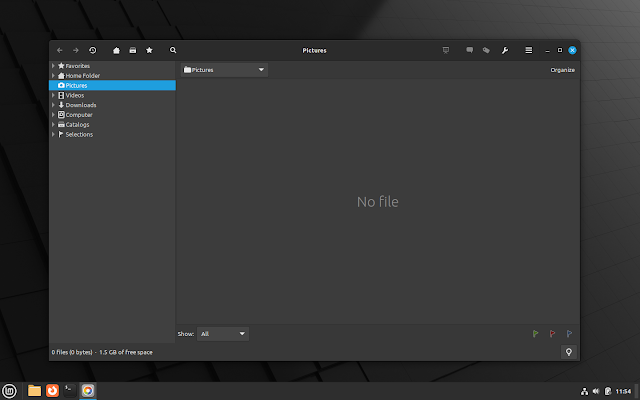
Task: Launch Firefox from the taskbar
Action: tap(52, 391)
